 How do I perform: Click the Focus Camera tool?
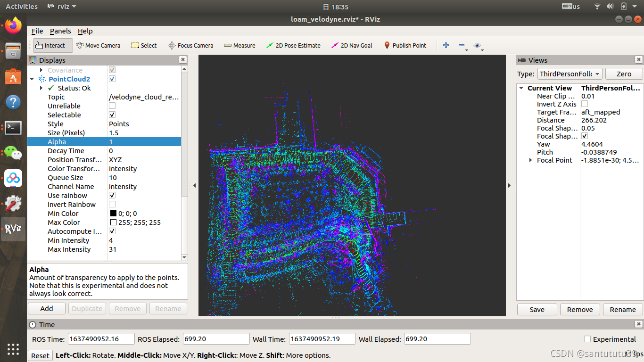(x=190, y=45)
